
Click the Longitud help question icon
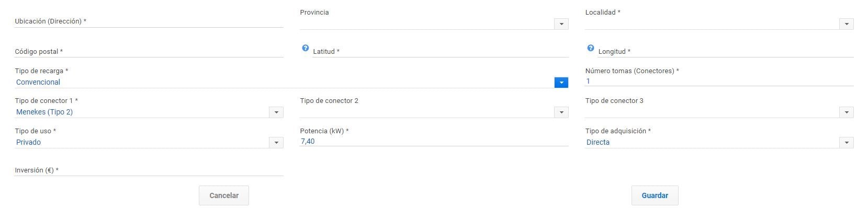coord(591,48)
